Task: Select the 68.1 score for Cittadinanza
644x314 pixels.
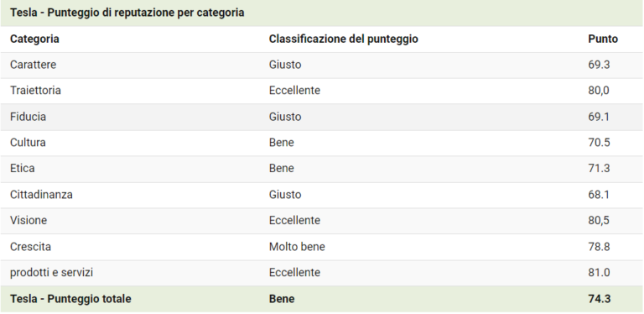Action: point(599,195)
